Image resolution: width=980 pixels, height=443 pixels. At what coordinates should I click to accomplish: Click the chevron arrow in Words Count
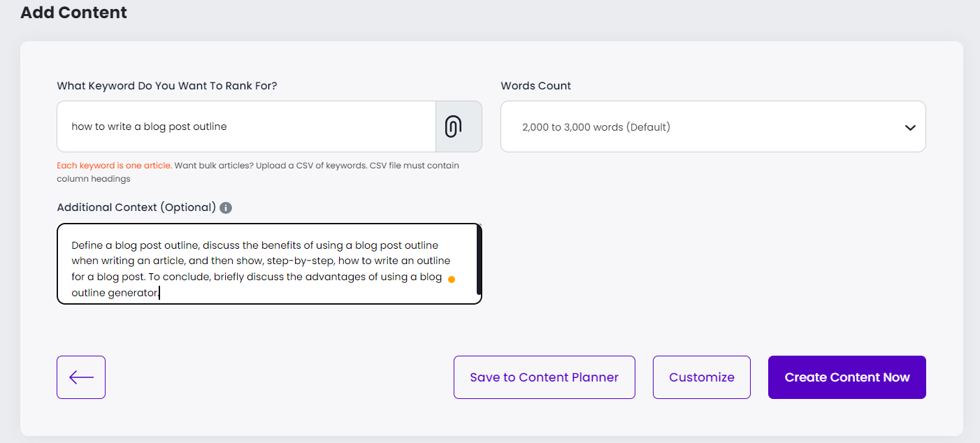(x=910, y=127)
